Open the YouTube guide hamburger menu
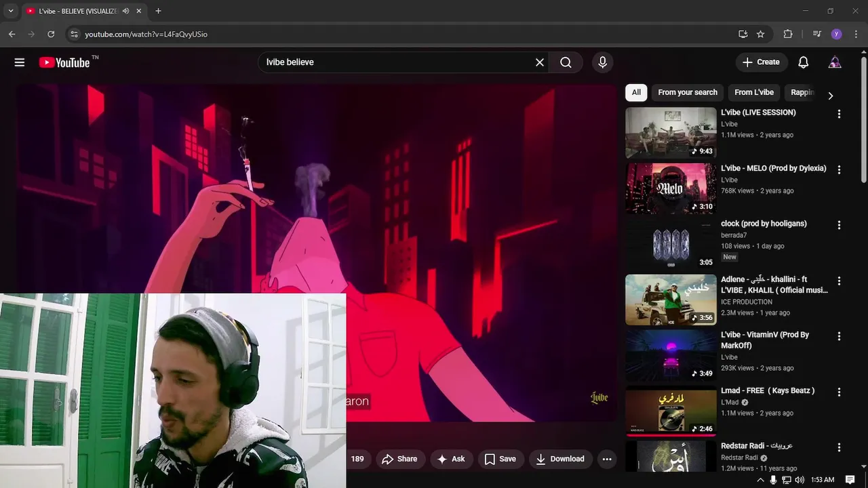This screenshot has width=868, height=488. click(20, 62)
